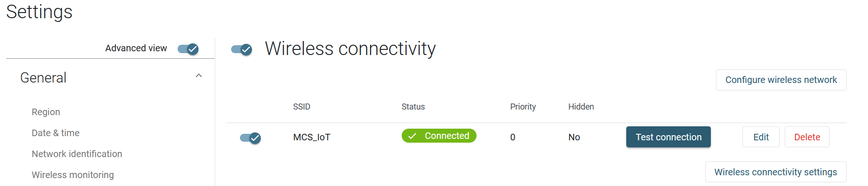
Task: Click the SSID column header
Action: (302, 107)
